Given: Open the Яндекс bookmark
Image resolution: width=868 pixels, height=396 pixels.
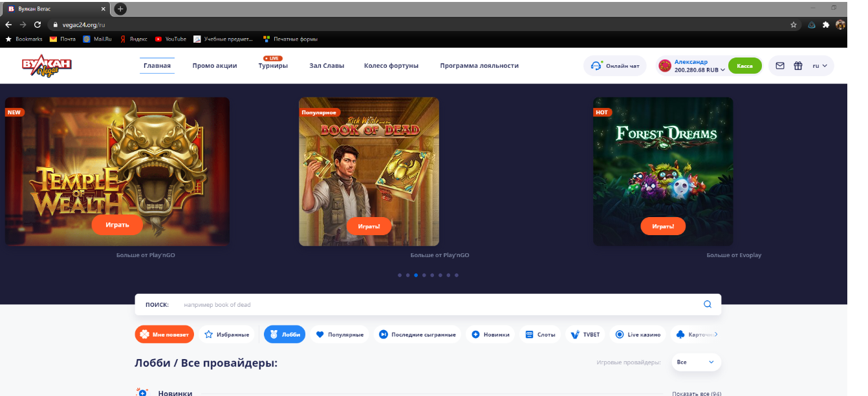Looking at the screenshot, I should [x=133, y=39].
